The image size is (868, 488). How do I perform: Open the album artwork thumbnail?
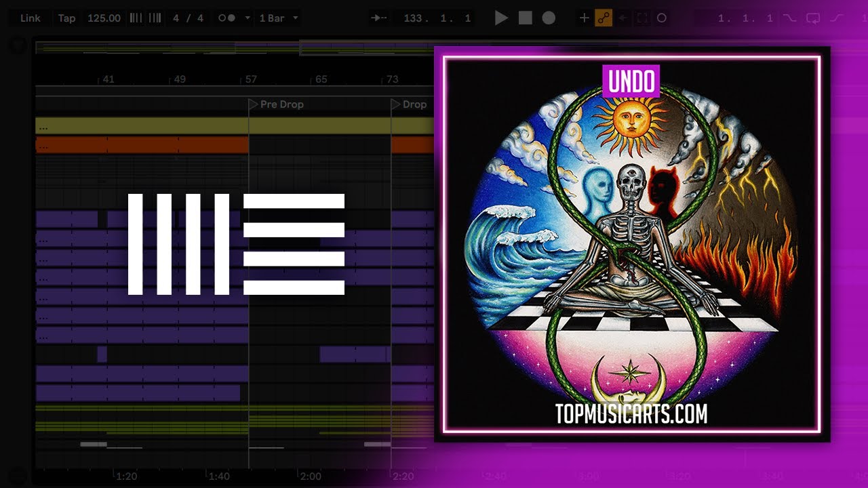632,244
